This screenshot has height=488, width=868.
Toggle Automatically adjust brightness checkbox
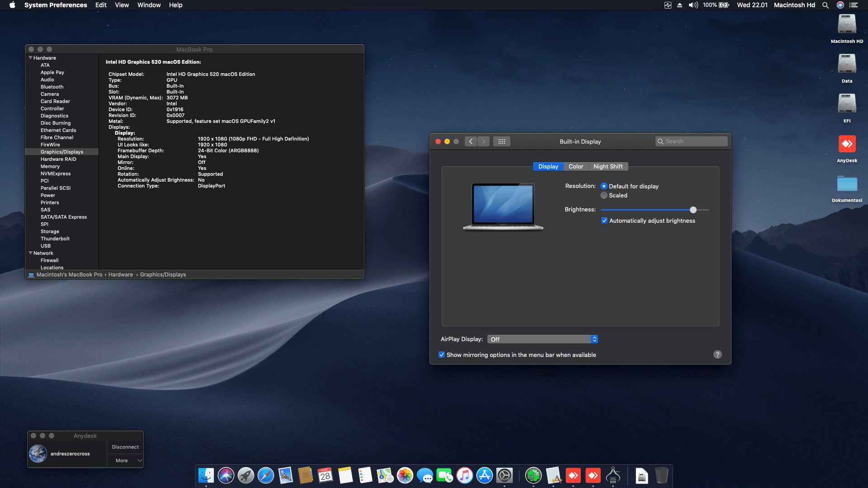pyautogui.click(x=604, y=221)
